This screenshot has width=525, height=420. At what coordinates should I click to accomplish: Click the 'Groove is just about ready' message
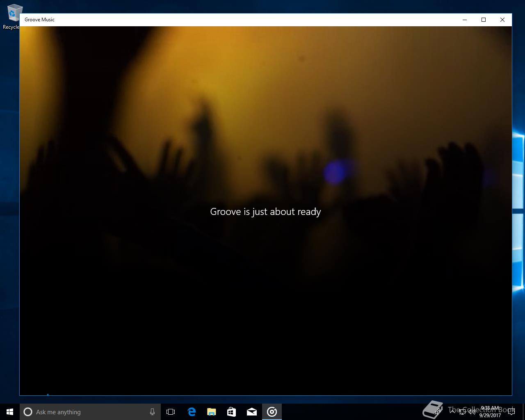coord(265,212)
